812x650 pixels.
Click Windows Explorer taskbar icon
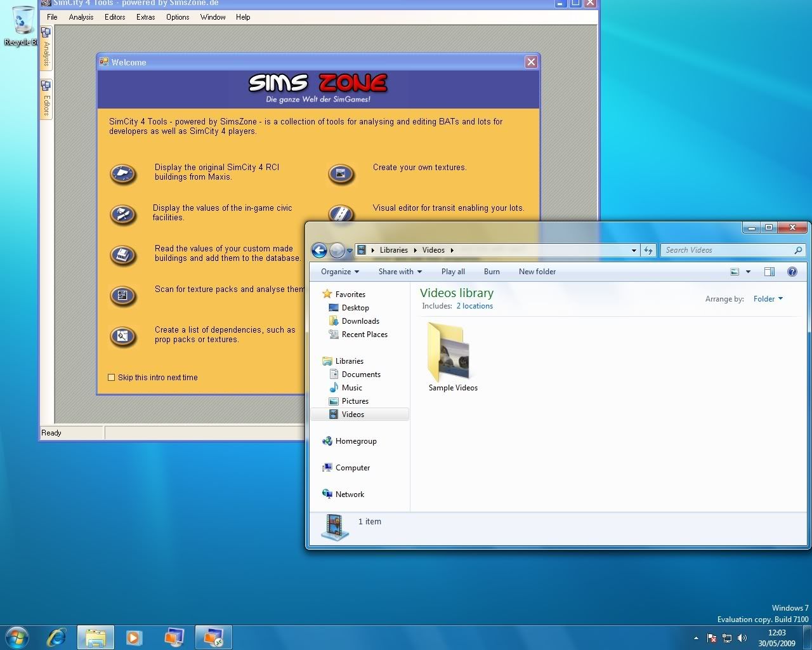click(96, 637)
